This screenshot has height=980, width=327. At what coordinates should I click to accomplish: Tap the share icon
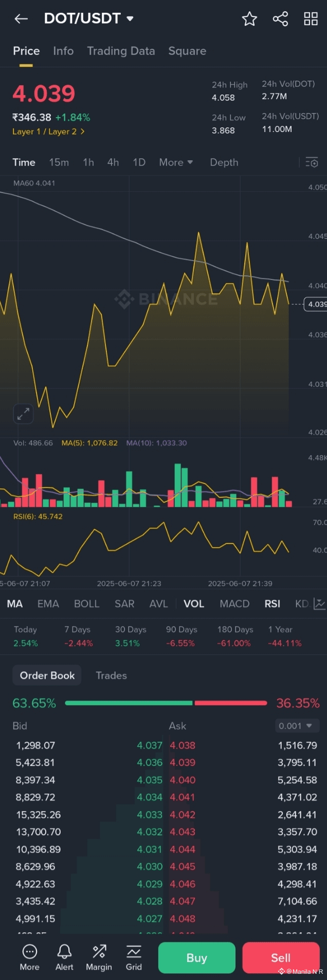[280, 19]
